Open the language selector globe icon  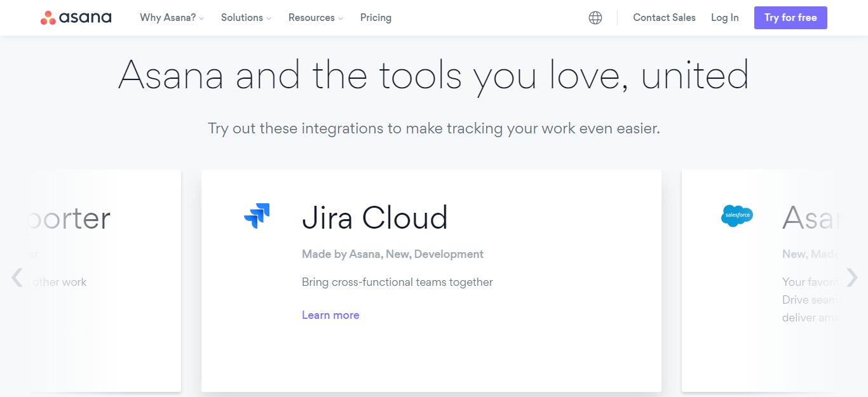pyautogui.click(x=595, y=18)
